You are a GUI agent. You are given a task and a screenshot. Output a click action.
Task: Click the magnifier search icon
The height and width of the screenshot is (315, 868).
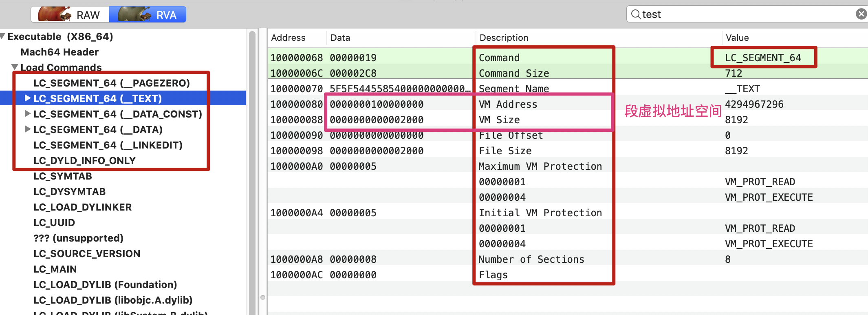pos(635,14)
